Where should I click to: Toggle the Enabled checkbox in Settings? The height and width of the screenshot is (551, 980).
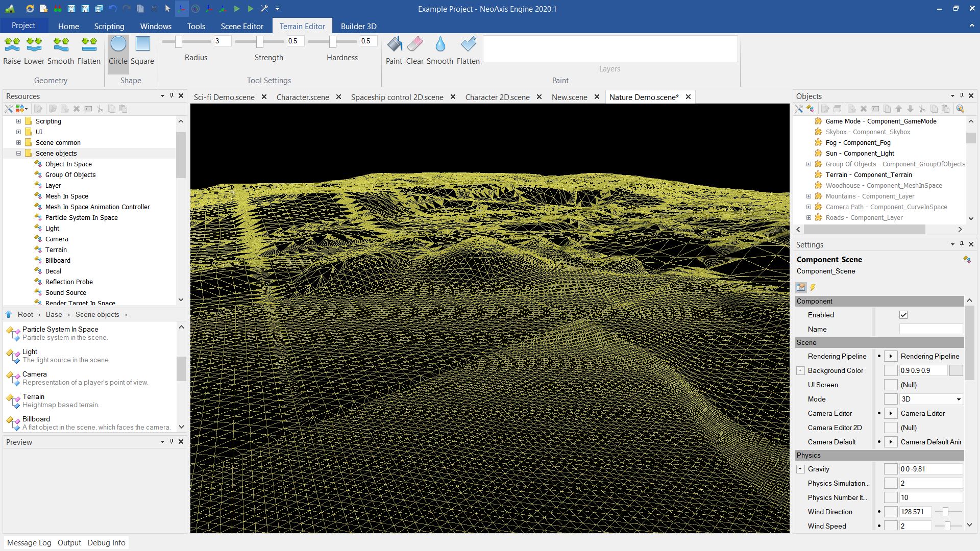903,315
